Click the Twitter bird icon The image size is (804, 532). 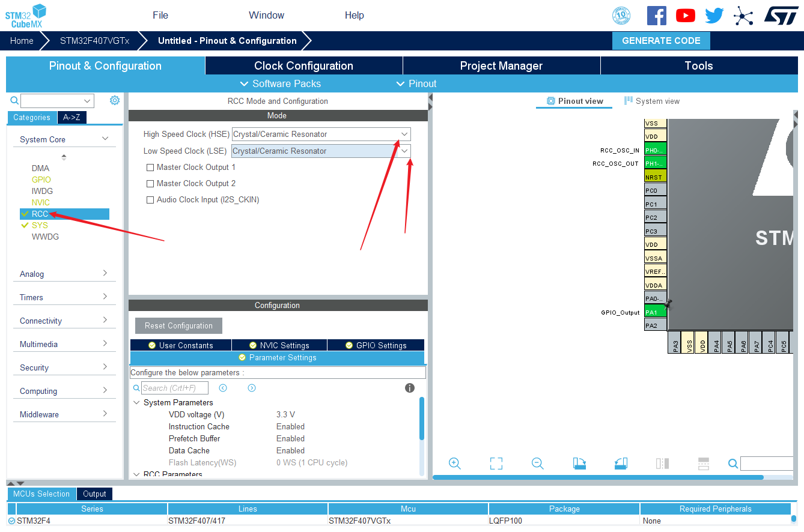click(x=714, y=16)
